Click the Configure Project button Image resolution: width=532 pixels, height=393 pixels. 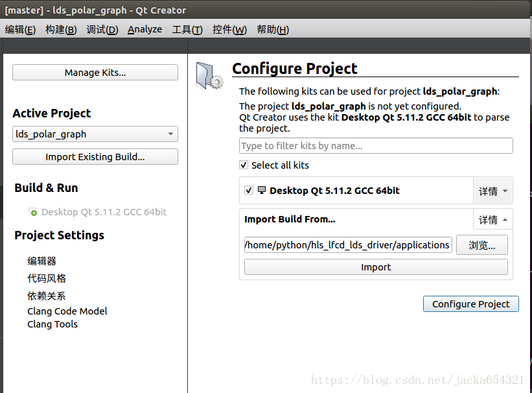471,304
